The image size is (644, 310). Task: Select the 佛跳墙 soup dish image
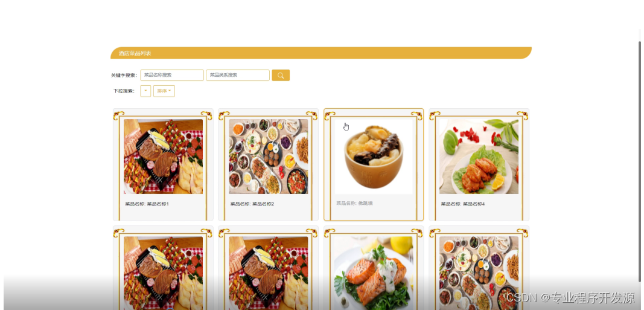click(374, 157)
